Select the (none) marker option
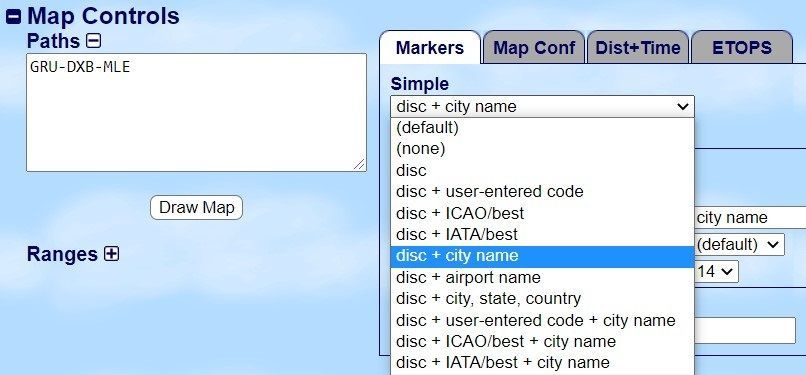806x375 pixels. (542, 149)
